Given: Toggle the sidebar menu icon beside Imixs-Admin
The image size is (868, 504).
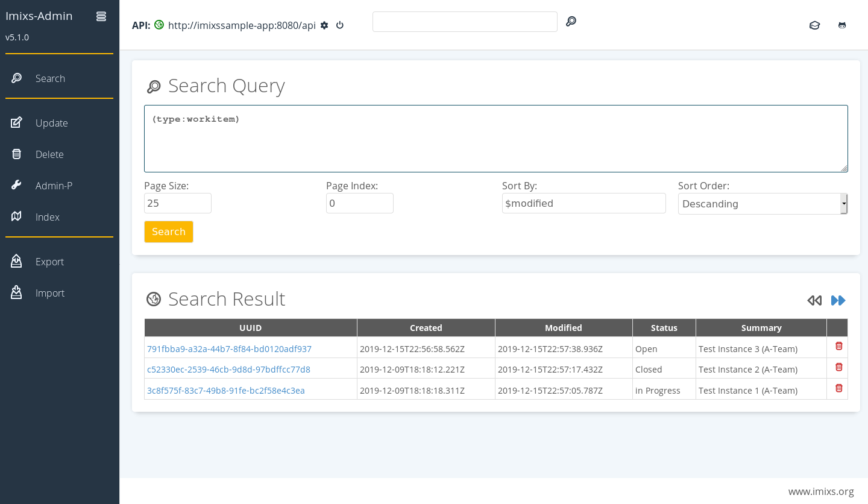Looking at the screenshot, I should [101, 17].
